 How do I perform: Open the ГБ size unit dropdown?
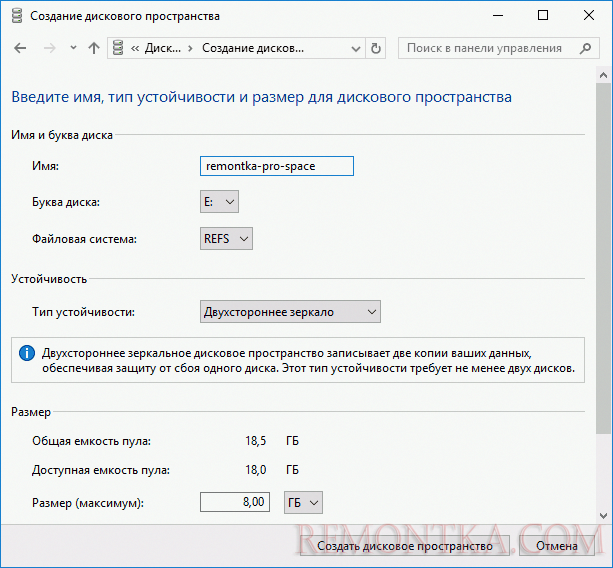coord(303,502)
